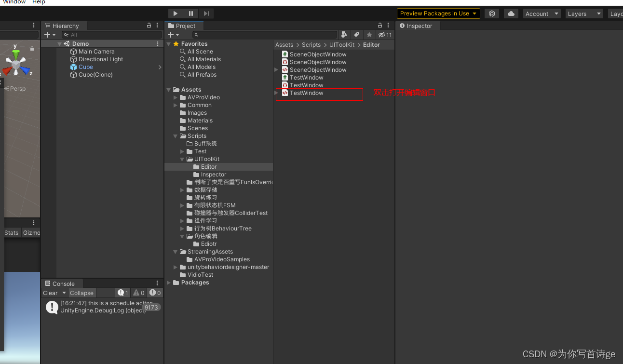623x364 pixels.
Task: Open the Preview Packages in Use dropdown
Action: coord(437,13)
